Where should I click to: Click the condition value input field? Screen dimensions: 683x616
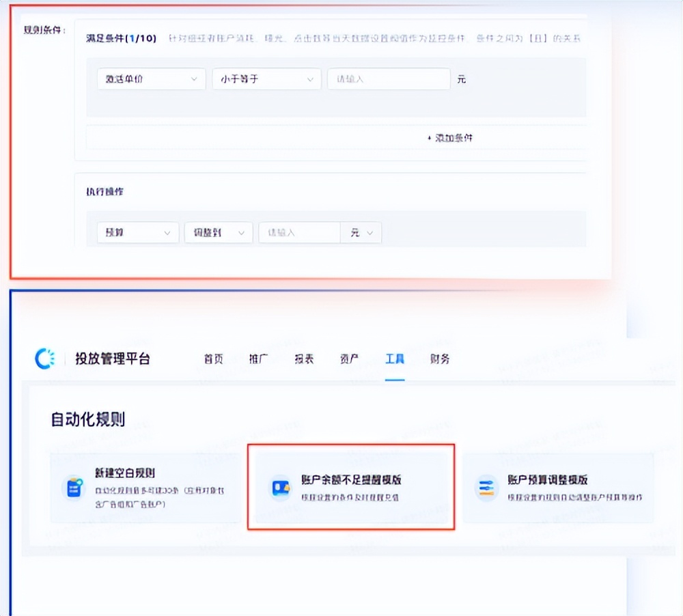[x=389, y=79]
